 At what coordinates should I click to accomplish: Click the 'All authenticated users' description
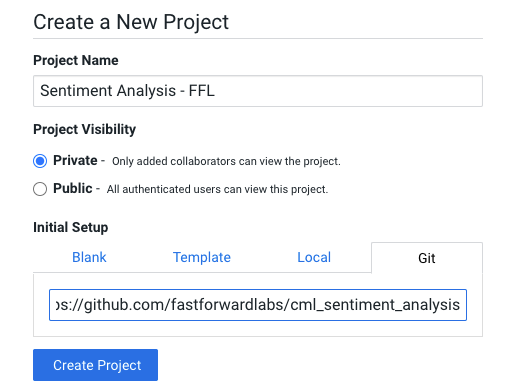[217, 189]
